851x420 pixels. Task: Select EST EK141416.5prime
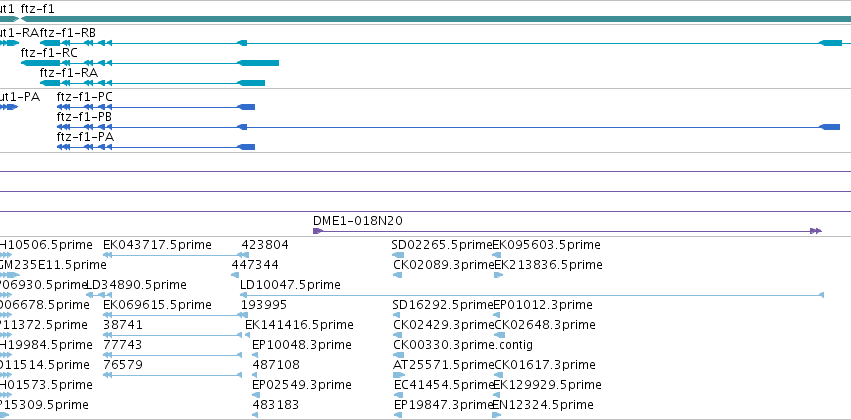click(299, 325)
